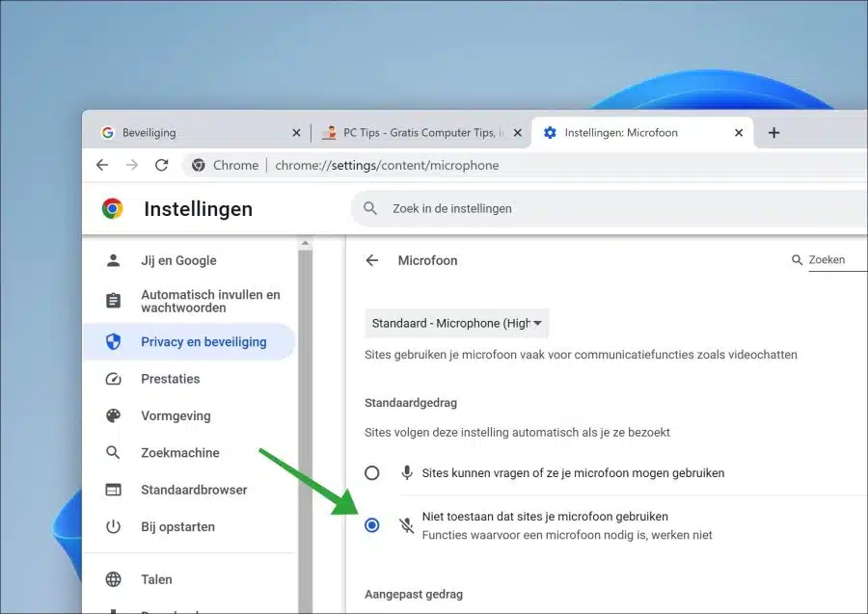Click the search icon next to Zoeken

pos(798,260)
